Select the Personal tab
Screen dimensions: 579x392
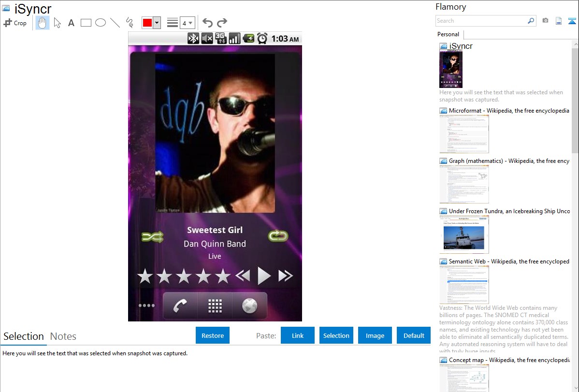click(449, 34)
